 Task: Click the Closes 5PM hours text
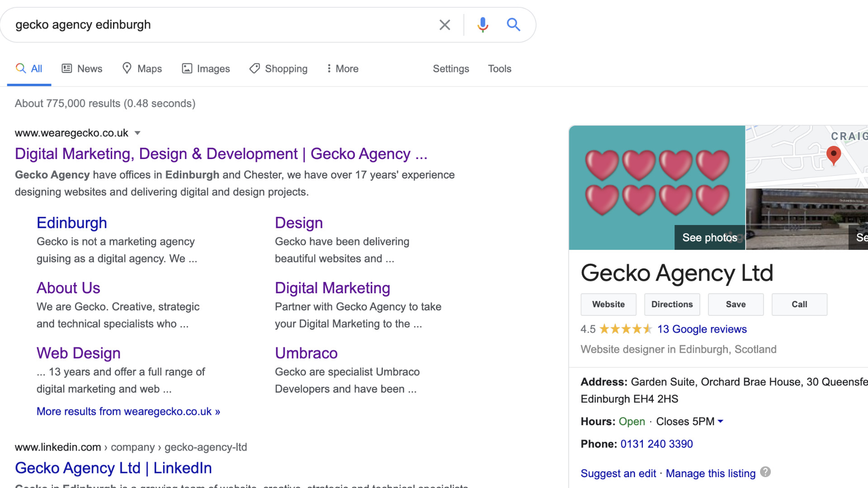(x=685, y=422)
